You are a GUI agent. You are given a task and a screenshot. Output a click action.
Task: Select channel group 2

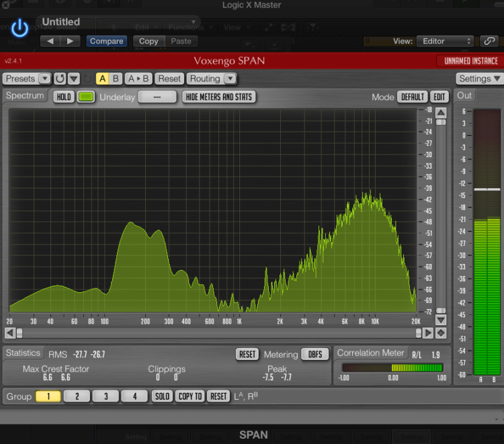77,396
